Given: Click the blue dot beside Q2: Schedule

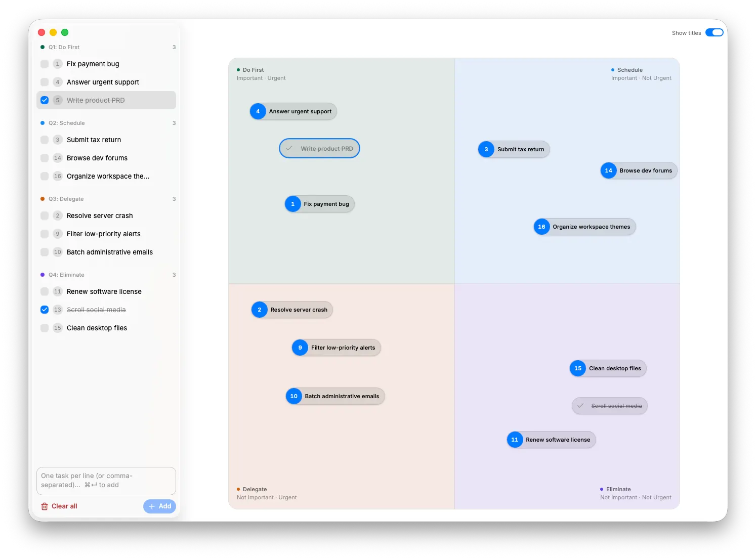Looking at the screenshot, I should (x=43, y=123).
